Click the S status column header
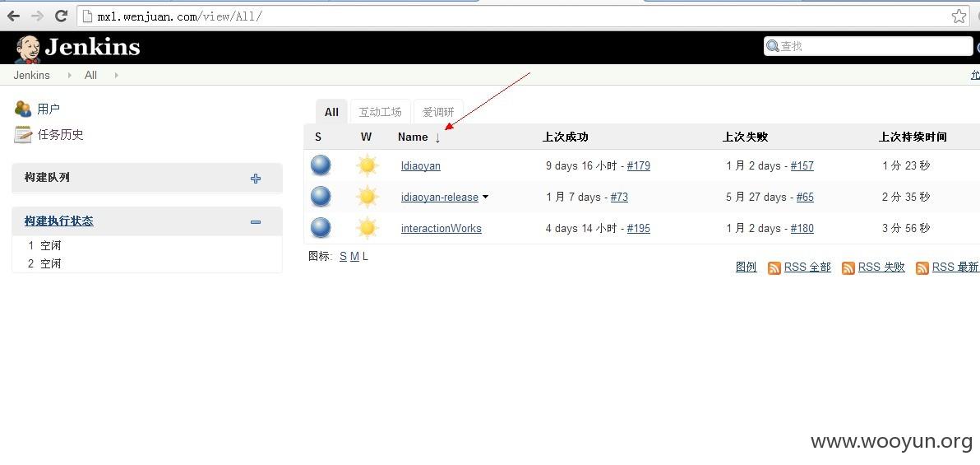Viewport: 980px width, 465px height. click(x=318, y=137)
